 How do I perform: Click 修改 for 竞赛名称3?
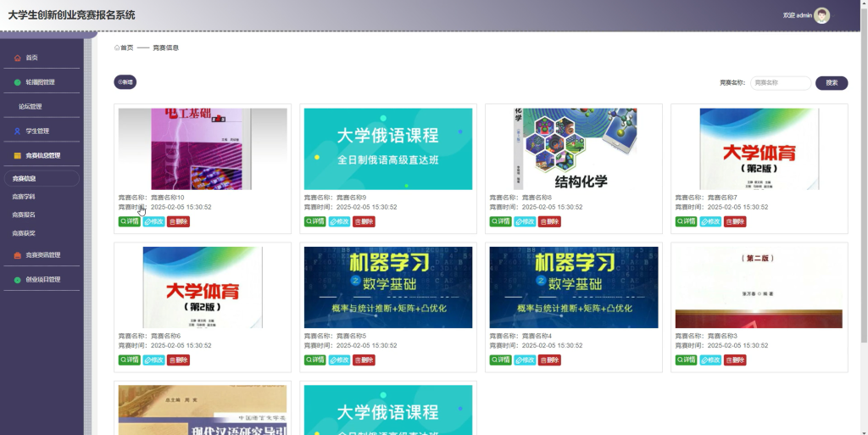click(x=711, y=360)
